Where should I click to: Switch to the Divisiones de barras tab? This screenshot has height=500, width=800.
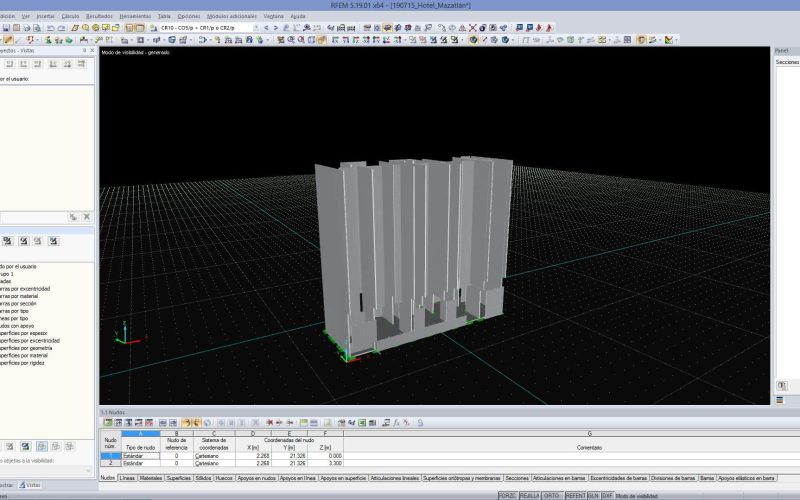673,478
